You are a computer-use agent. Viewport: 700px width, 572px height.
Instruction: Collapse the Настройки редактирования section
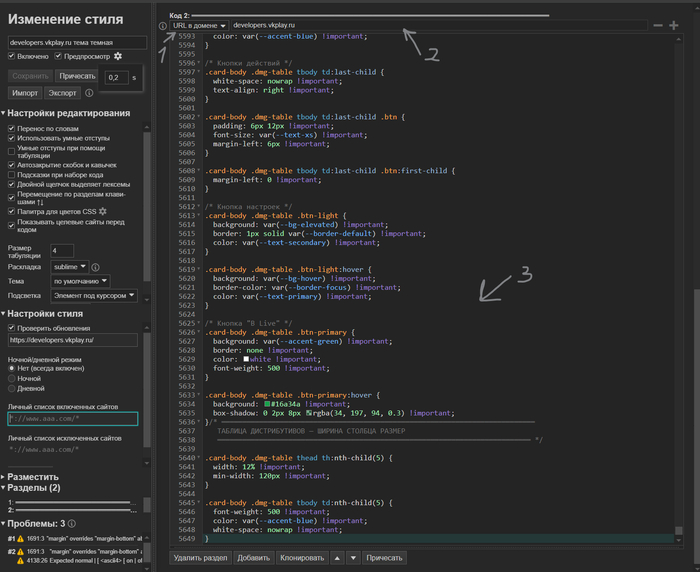(x=68, y=113)
